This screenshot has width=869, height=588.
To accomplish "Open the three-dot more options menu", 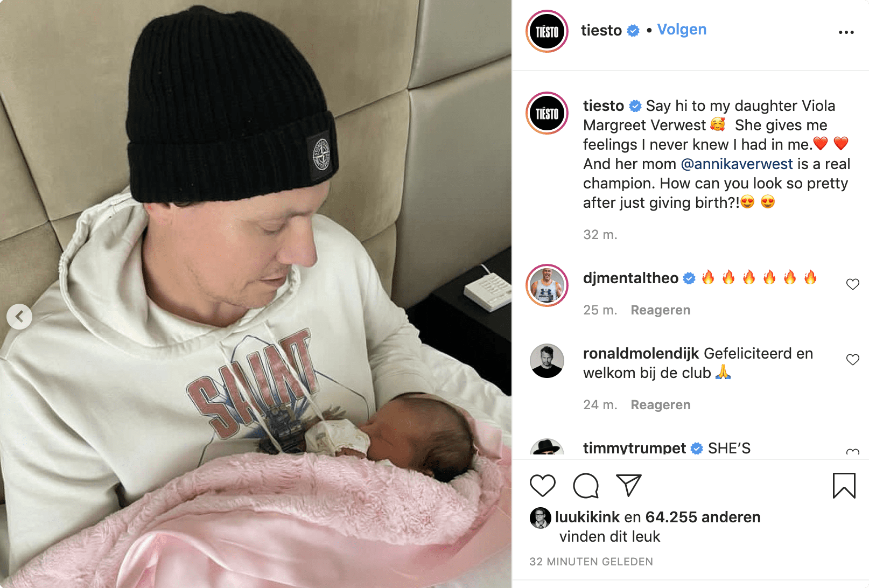I will [x=846, y=32].
